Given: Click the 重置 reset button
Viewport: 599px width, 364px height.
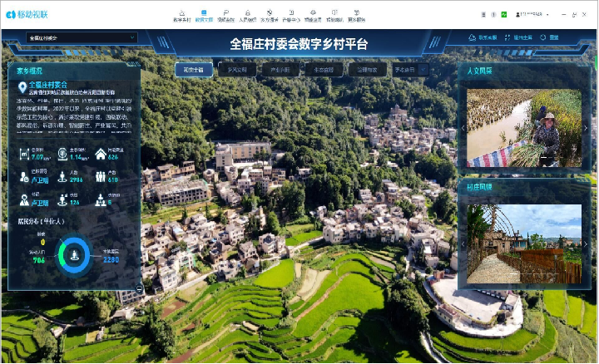Looking at the screenshot, I should coord(549,37).
